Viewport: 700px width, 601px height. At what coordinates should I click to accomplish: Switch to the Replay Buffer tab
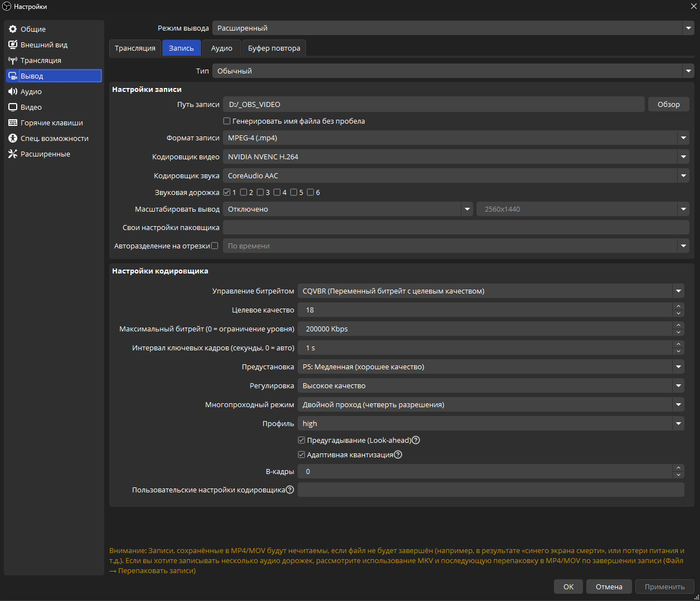coord(274,48)
